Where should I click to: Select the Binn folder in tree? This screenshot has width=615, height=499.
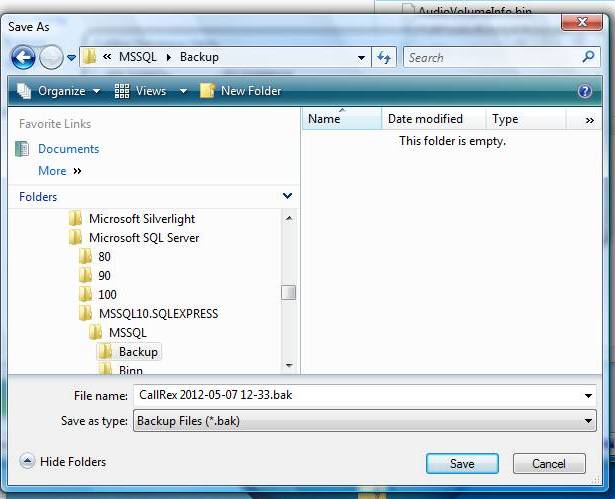coord(131,370)
